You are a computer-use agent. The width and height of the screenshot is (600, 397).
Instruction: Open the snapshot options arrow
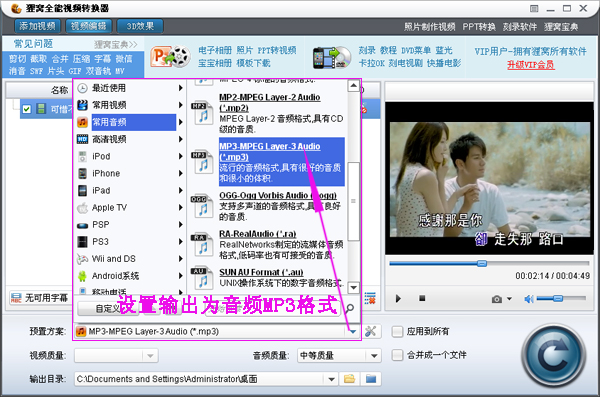tap(509, 299)
